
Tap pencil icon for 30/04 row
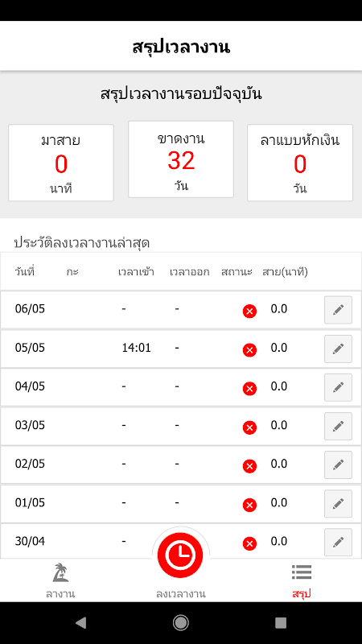pos(338,542)
